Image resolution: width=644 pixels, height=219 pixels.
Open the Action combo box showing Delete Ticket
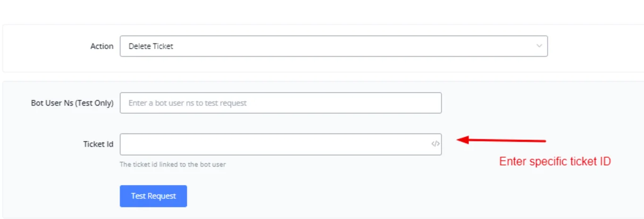click(334, 46)
